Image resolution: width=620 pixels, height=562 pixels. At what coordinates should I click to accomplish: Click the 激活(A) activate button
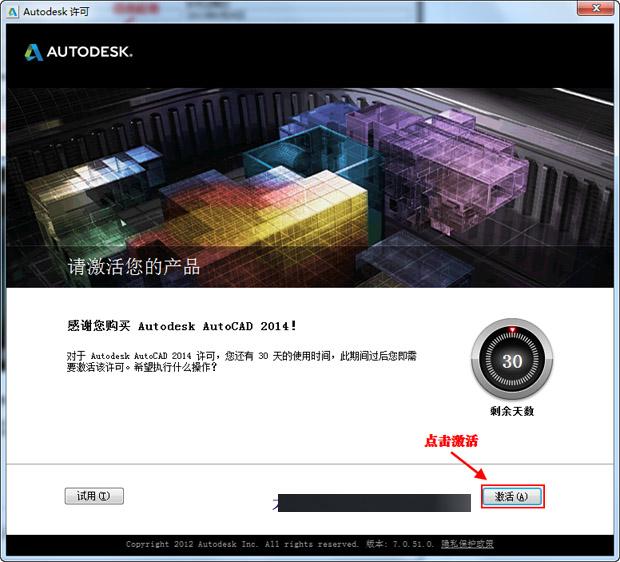(512, 496)
